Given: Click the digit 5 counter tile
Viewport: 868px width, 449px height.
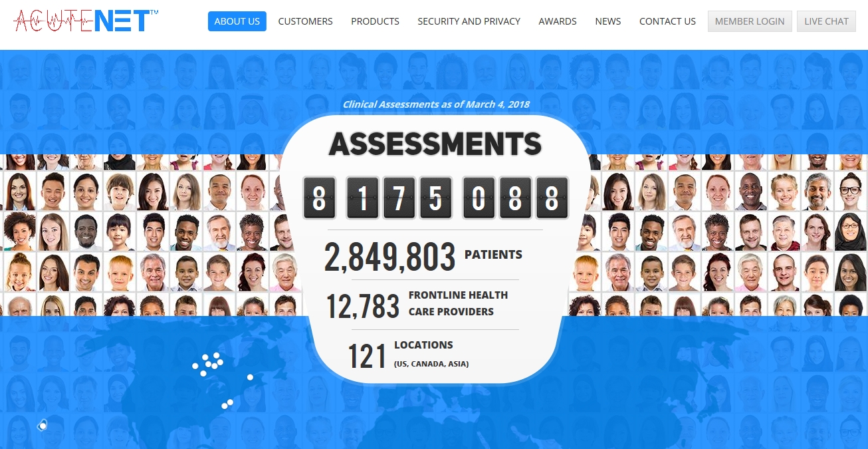Looking at the screenshot, I should (x=435, y=198).
